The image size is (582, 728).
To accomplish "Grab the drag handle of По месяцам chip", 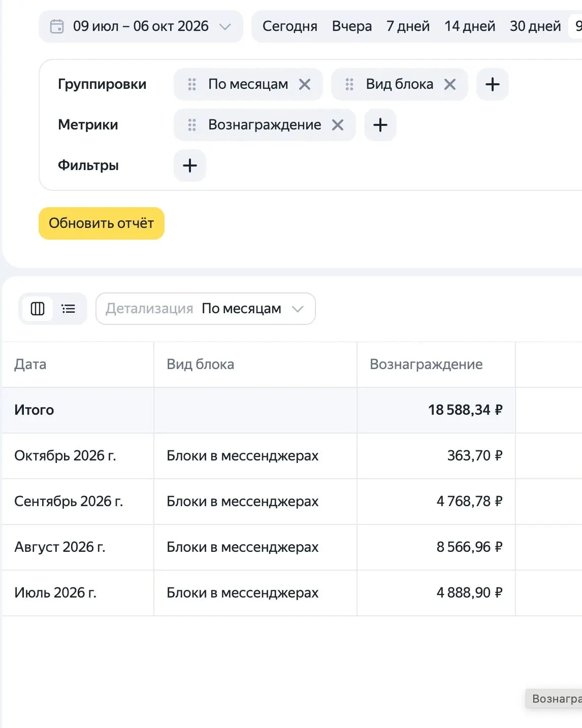I will pyautogui.click(x=192, y=84).
